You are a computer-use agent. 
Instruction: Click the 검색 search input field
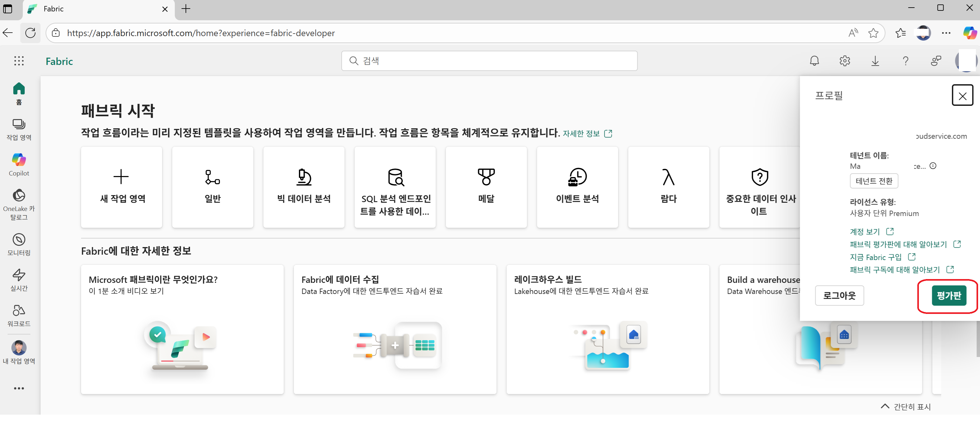coord(489,61)
